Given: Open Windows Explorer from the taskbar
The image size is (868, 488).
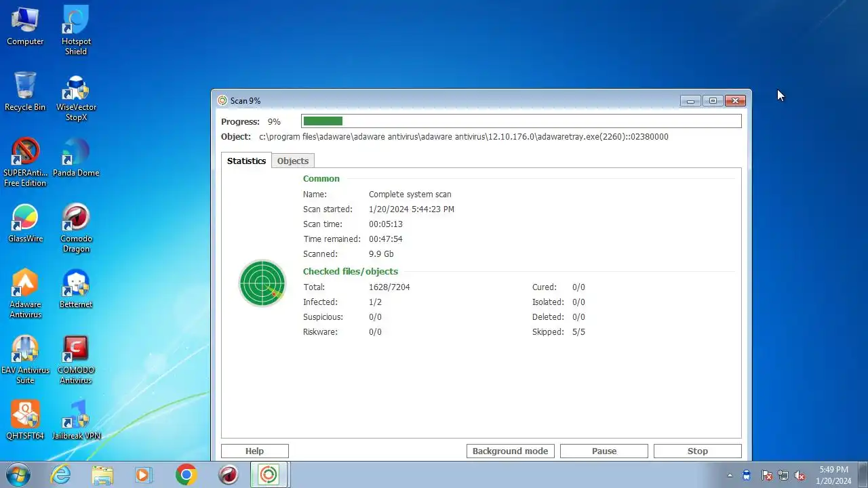Looking at the screenshot, I should point(102,474).
